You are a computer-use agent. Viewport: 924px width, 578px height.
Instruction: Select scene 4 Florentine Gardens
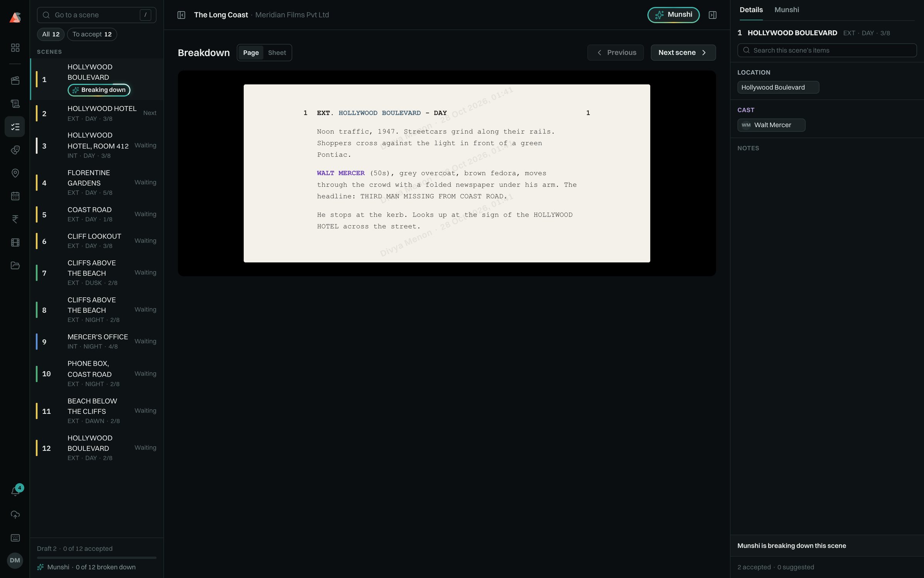pos(97,183)
